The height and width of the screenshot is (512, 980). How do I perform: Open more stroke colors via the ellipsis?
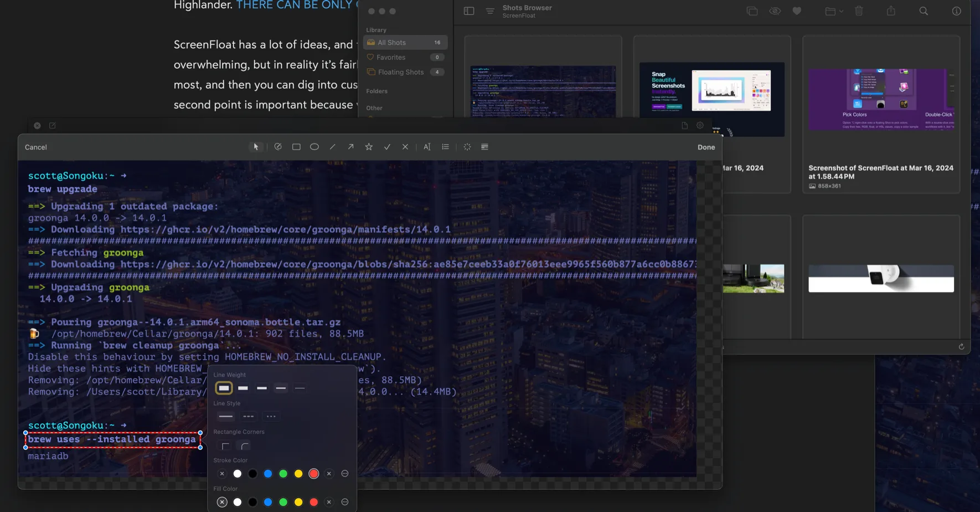pyautogui.click(x=344, y=473)
